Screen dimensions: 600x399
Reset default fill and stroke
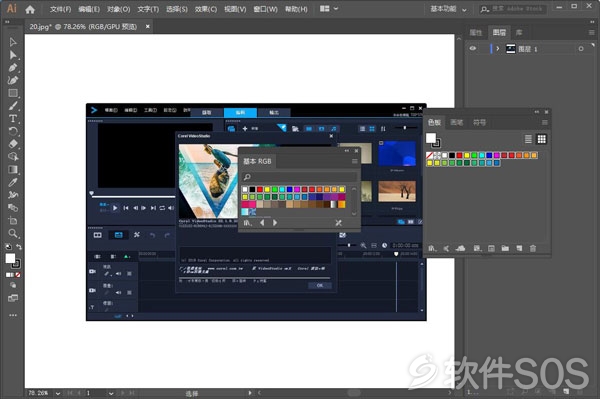coord(8,247)
